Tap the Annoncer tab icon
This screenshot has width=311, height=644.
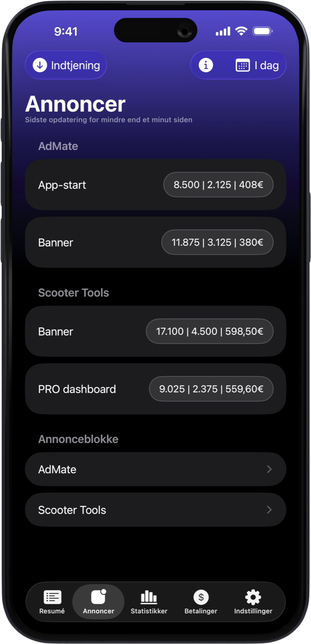tap(98, 597)
